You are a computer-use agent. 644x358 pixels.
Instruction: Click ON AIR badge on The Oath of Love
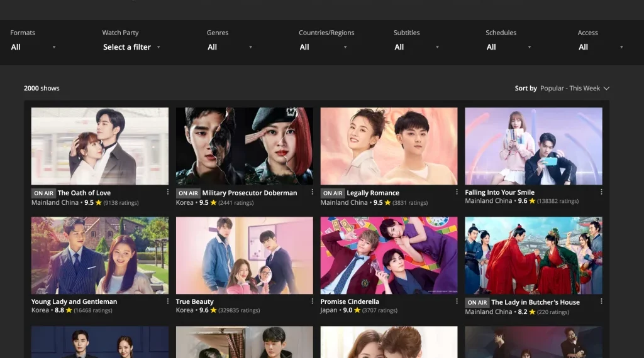43,193
